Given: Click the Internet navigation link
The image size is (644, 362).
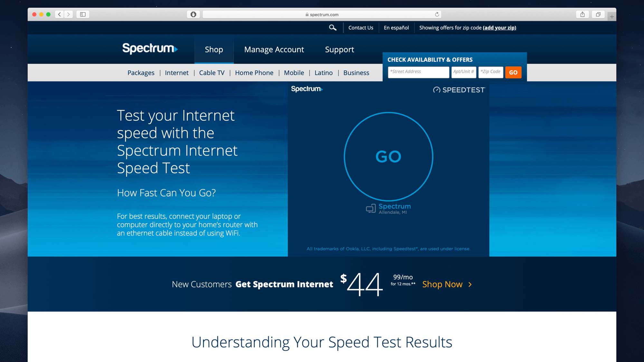Looking at the screenshot, I should (x=177, y=72).
